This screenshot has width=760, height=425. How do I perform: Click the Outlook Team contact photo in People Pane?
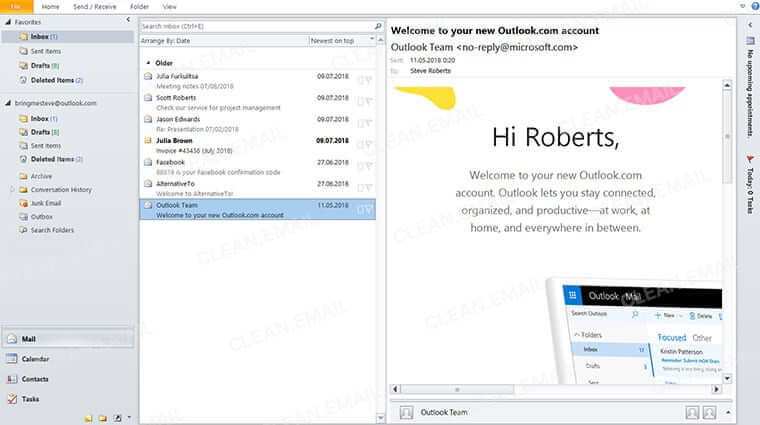(x=406, y=412)
